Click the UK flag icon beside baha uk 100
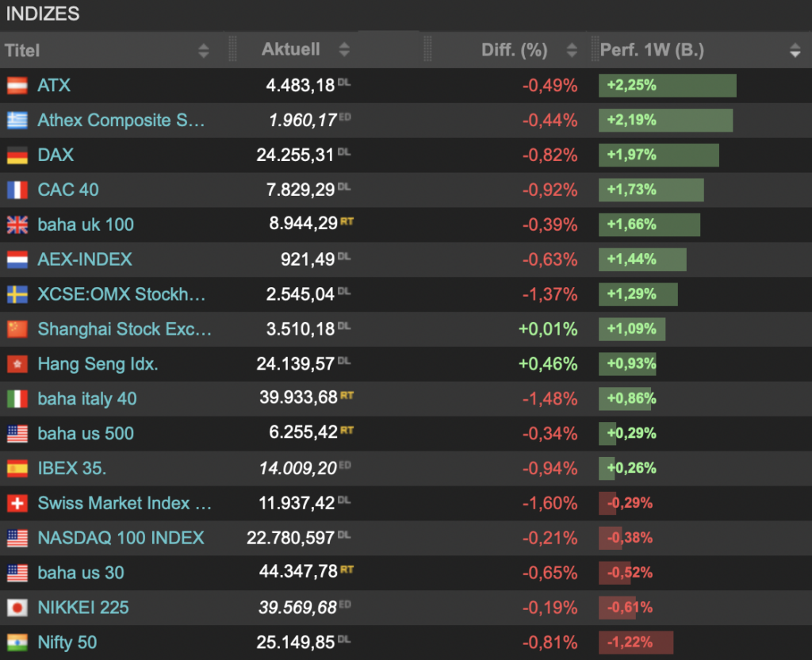 (17, 224)
